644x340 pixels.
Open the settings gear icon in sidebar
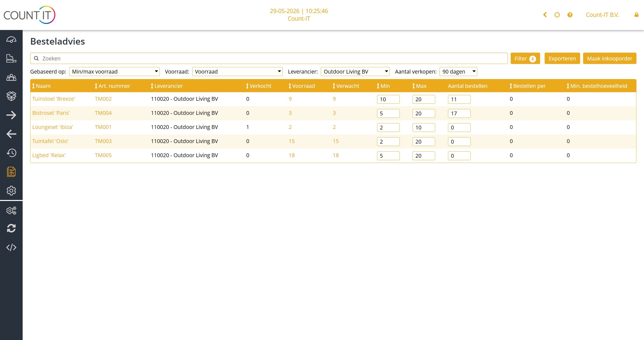11,191
